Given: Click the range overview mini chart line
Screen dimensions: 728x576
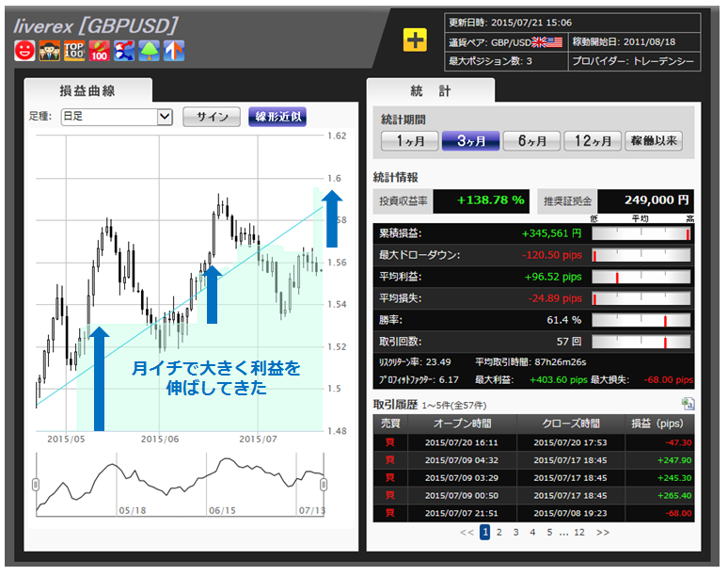Looking at the screenshot, I should [180, 485].
